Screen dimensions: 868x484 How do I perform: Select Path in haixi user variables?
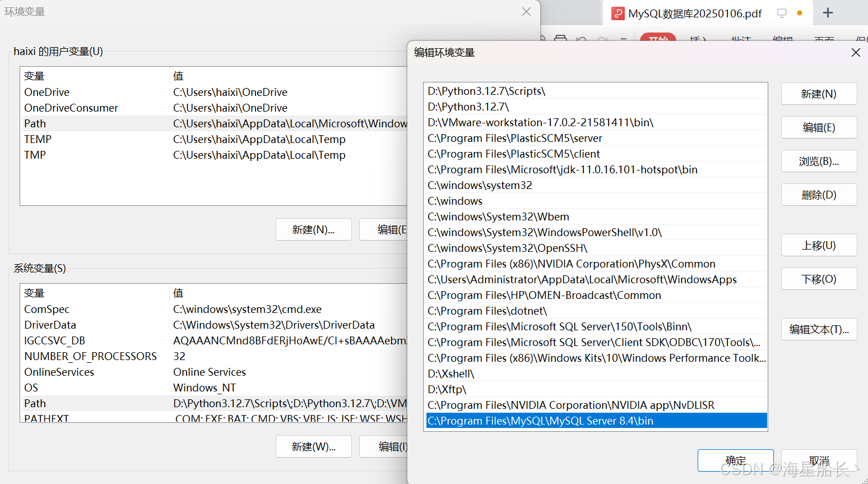tap(214, 123)
